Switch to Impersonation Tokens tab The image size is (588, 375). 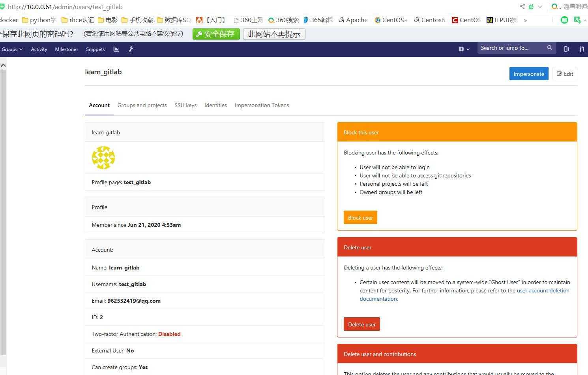pos(262,105)
